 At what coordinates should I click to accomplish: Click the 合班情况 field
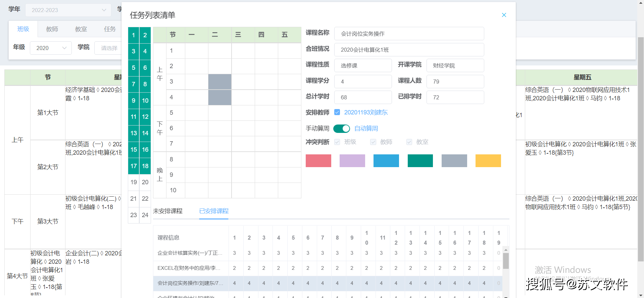click(x=409, y=50)
